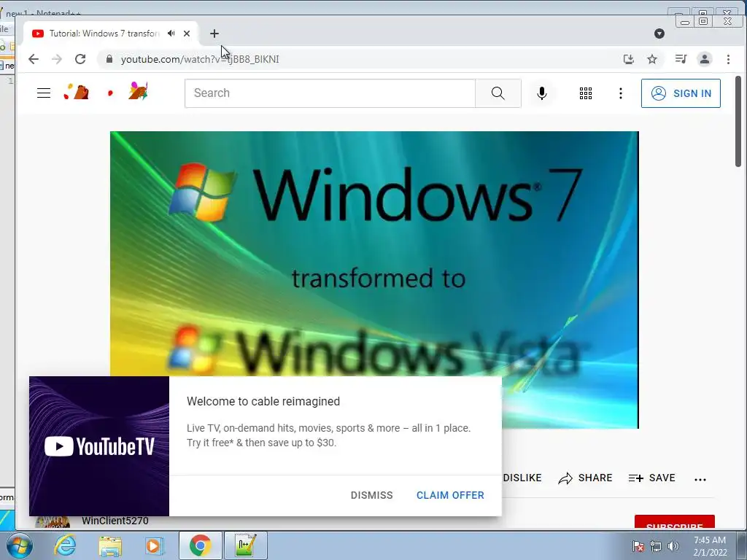Open the Action Center flag icon
The height and width of the screenshot is (560, 747).
pyautogui.click(x=638, y=546)
